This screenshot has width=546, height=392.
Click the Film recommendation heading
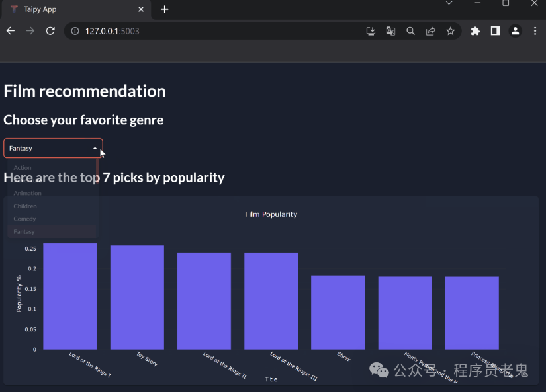tap(85, 91)
